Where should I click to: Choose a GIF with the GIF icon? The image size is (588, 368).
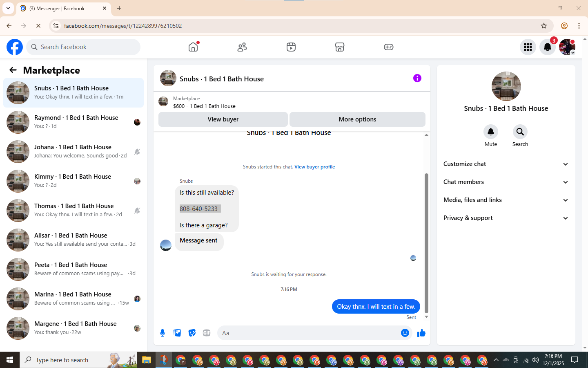point(207,333)
